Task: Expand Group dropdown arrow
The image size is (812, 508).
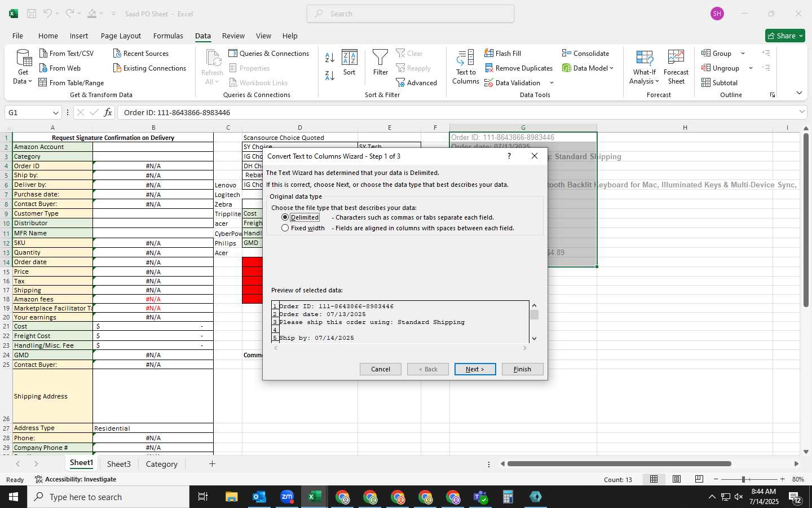Action: (x=743, y=54)
